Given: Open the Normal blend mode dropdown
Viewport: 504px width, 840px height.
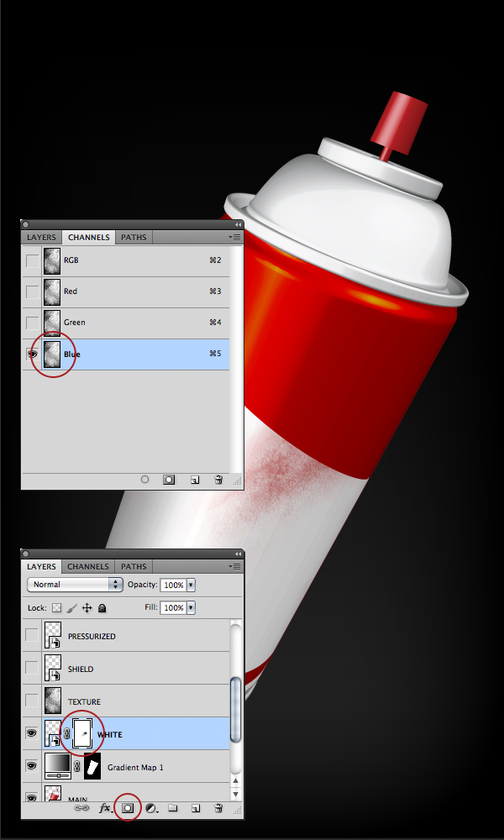Looking at the screenshot, I should pyautogui.click(x=75, y=585).
